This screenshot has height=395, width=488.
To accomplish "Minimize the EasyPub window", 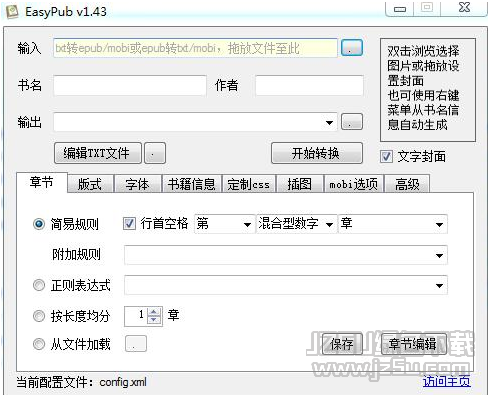I will click(x=400, y=8).
